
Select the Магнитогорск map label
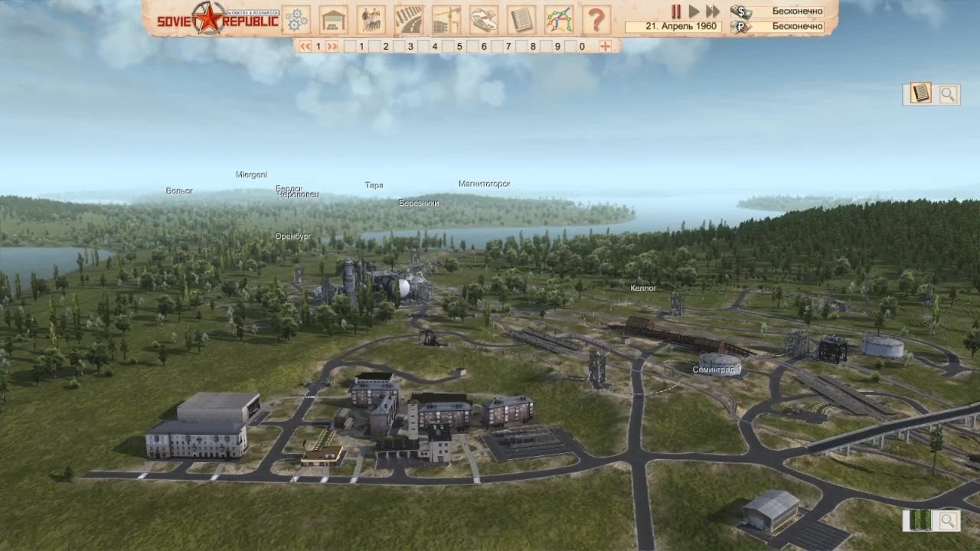484,184
